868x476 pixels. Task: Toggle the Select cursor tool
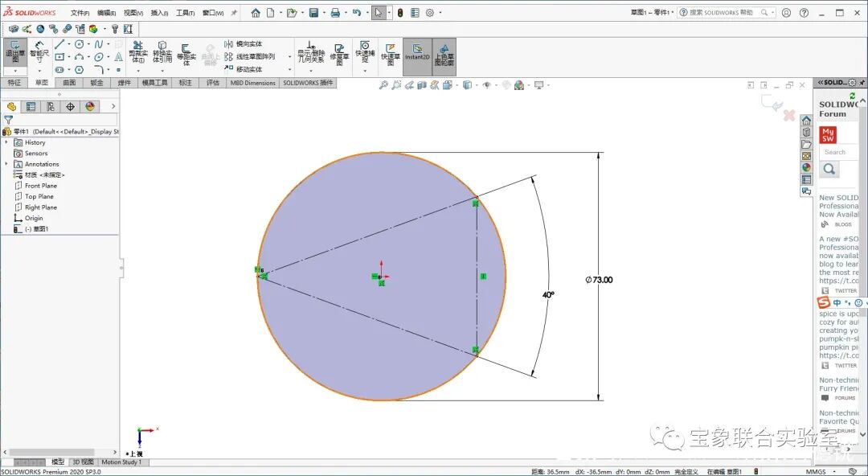pyautogui.click(x=378, y=13)
